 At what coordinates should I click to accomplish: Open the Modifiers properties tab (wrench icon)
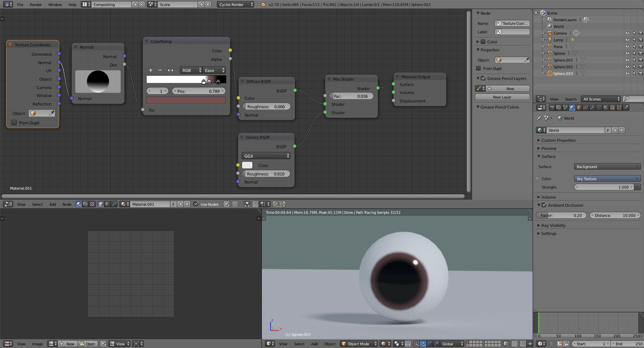(592, 108)
